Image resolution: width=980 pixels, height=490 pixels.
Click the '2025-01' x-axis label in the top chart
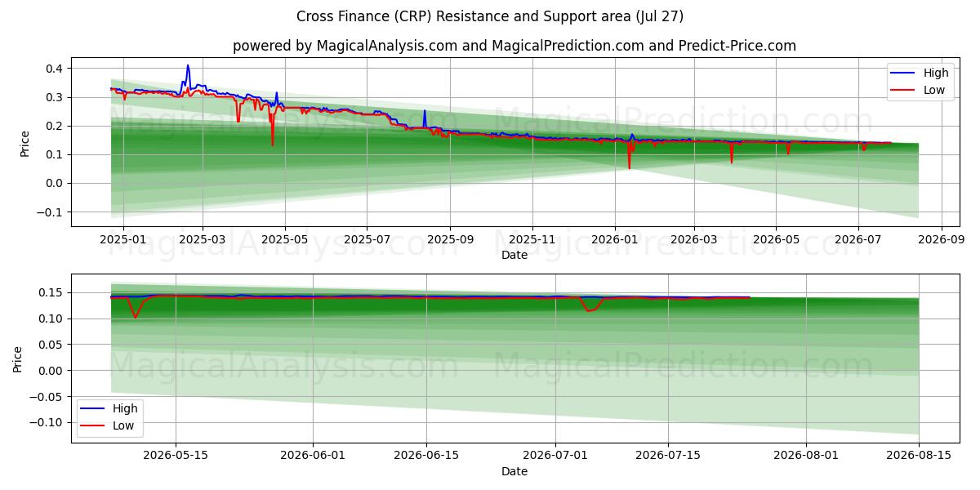(x=122, y=240)
